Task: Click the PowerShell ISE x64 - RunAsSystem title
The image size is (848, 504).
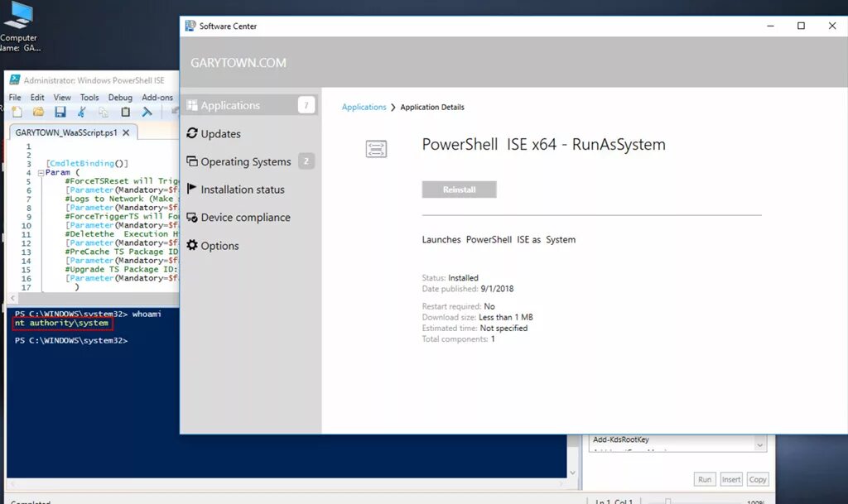Action: (543, 144)
